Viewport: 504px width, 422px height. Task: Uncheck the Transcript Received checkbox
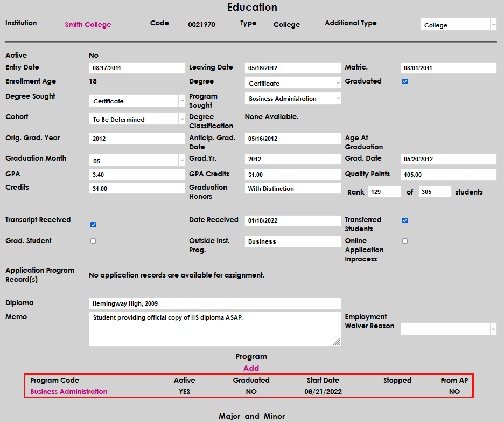pos(93,225)
